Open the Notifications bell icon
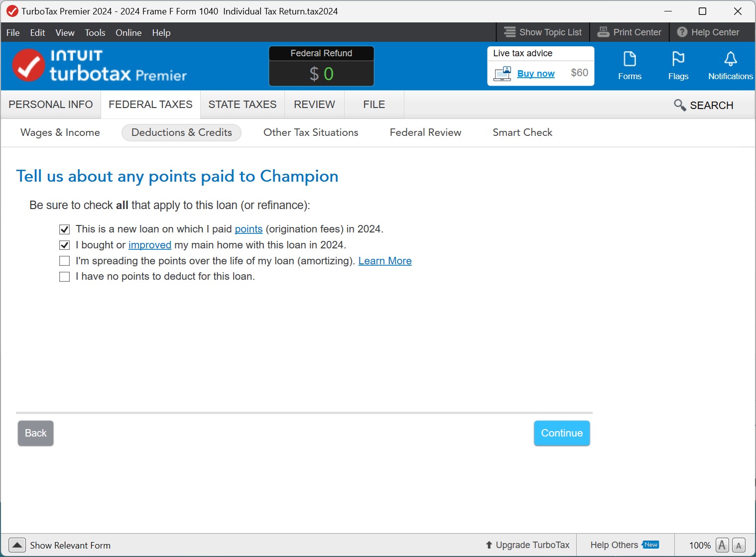 pos(731,59)
